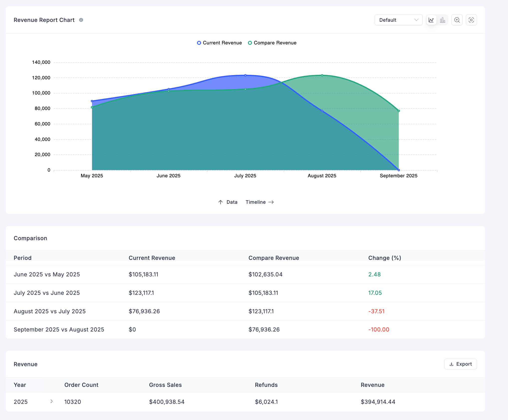Open the Default dropdown
Viewport: 508px width, 420px height.
[x=398, y=20]
